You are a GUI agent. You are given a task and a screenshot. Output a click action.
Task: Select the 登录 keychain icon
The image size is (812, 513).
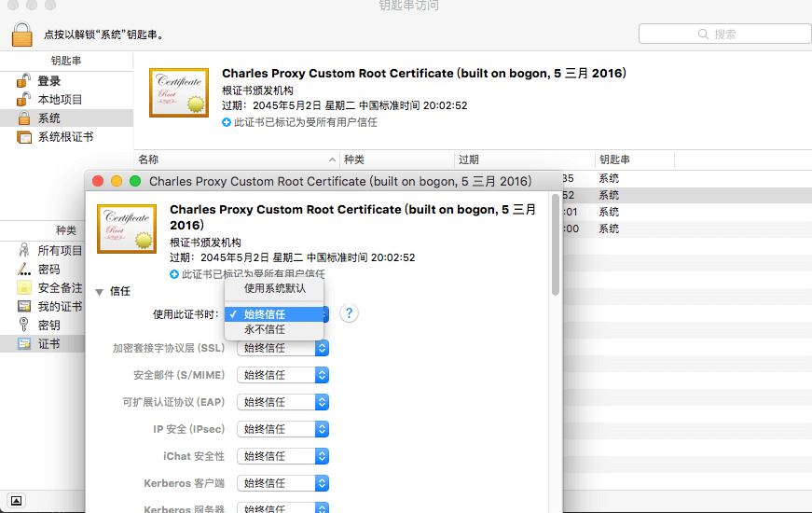coord(24,81)
